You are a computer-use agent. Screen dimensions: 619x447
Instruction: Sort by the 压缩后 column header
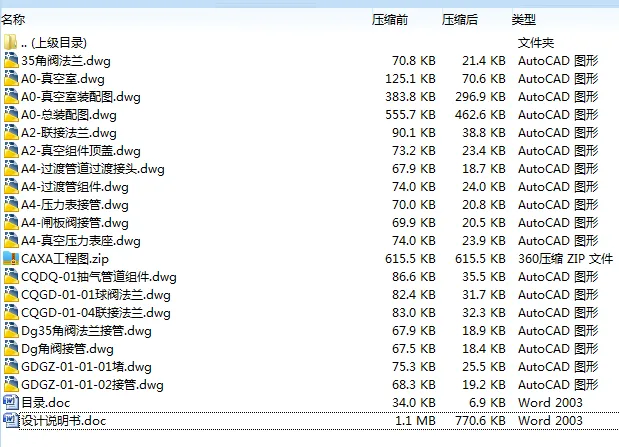pos(460,19)
